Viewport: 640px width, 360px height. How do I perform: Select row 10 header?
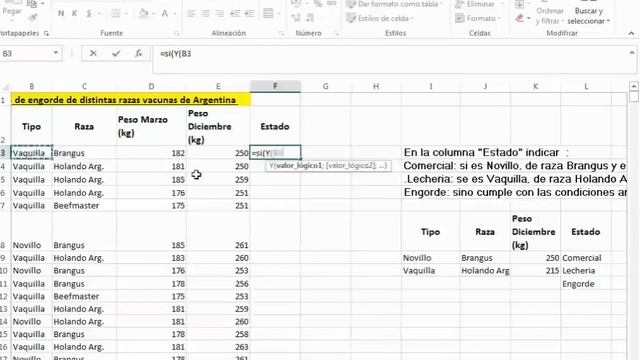point(3,271)
